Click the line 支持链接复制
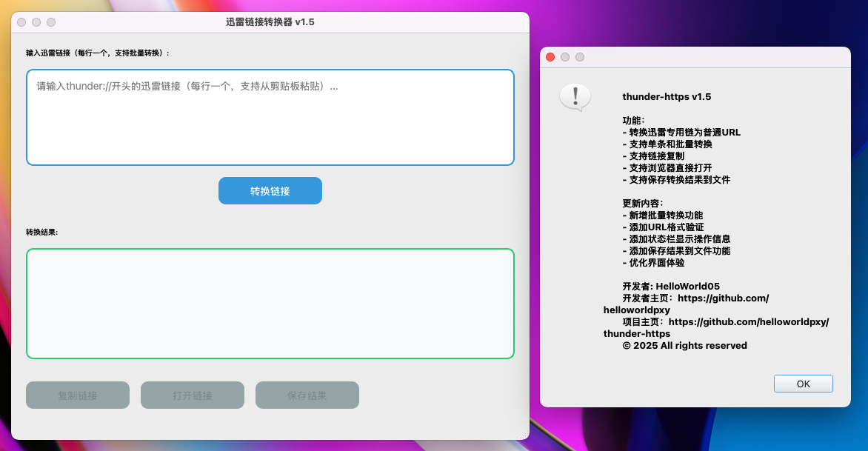The image size is (868, 451). click(653, 156)
